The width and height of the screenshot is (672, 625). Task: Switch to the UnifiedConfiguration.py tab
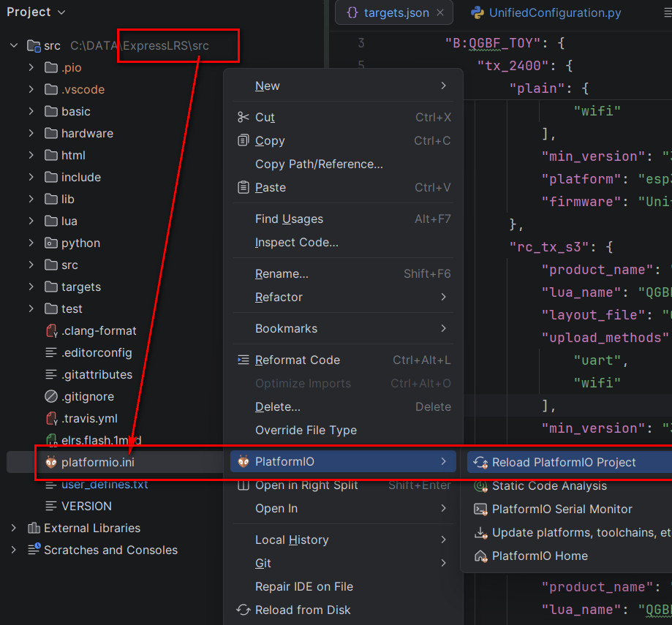coord(548,12)
